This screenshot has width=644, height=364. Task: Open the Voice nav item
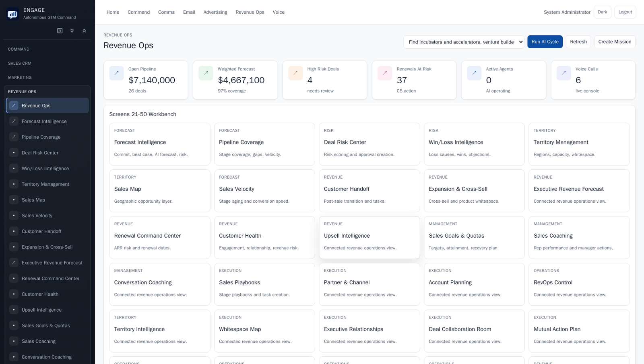click(279, 12)
